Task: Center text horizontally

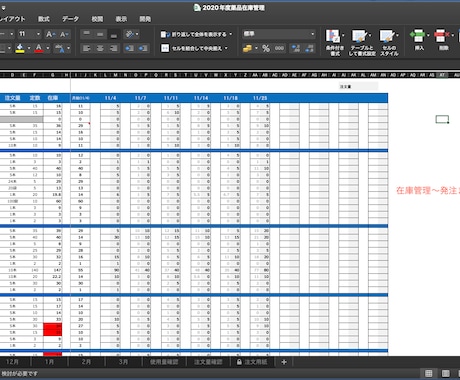Action: (100, 48)
